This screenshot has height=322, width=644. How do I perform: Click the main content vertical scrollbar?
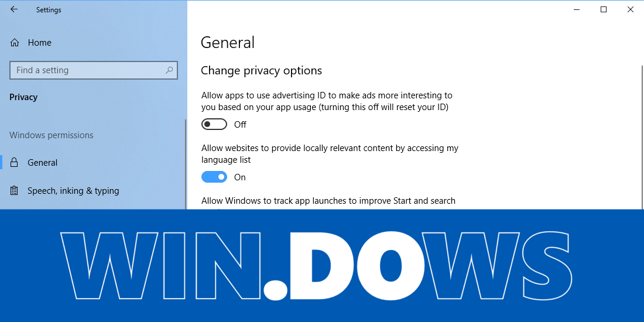click(x=642, y=137)
